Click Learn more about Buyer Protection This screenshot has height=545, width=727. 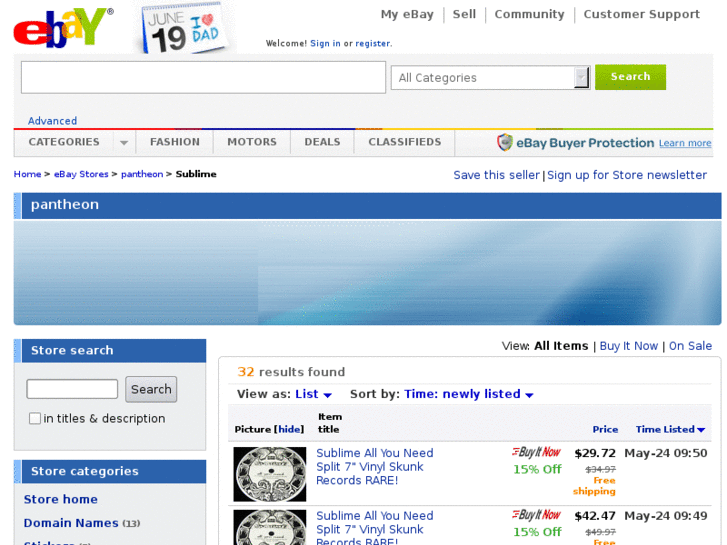pos(685,143)
